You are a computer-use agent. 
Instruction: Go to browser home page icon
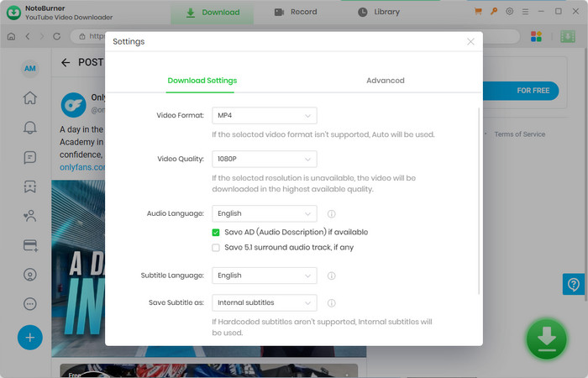tap(11, 36)
